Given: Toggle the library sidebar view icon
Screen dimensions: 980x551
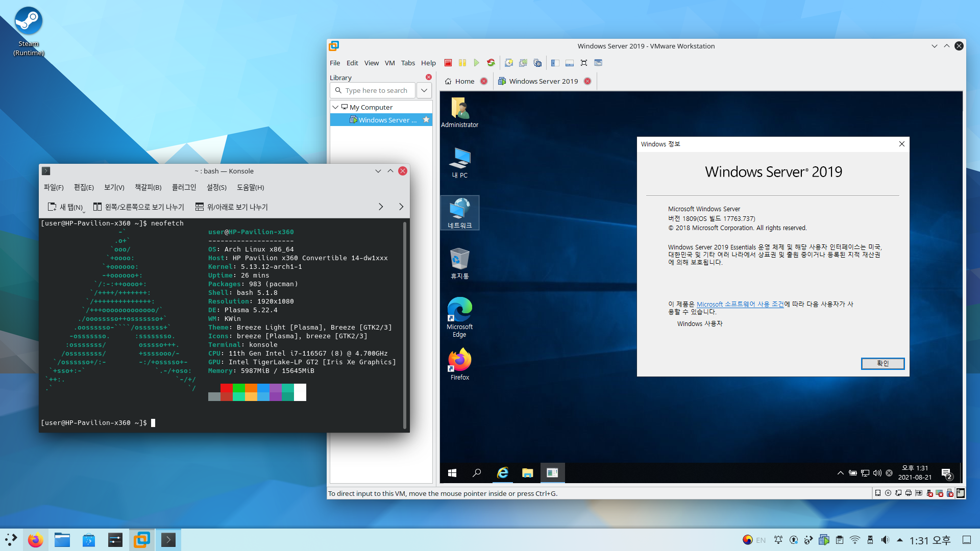Looking at the screenshot, I should click(555, 63).
